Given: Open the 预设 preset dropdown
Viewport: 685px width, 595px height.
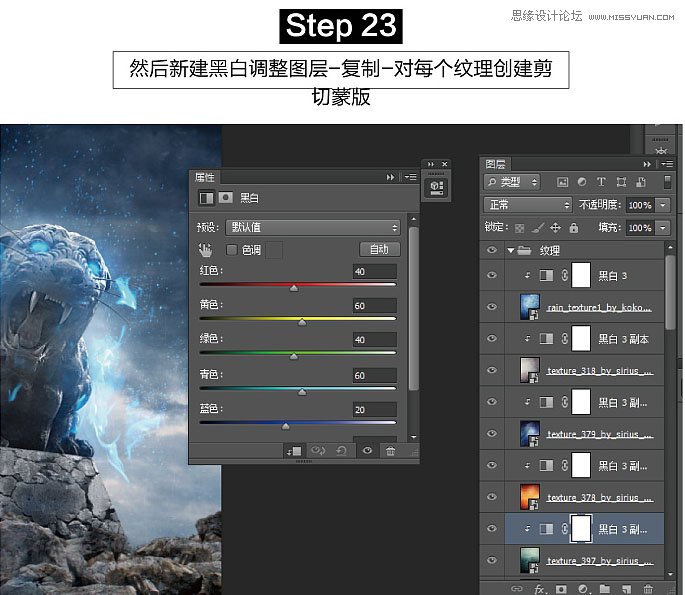Looking at the screenshot, I should click(312, 227).
